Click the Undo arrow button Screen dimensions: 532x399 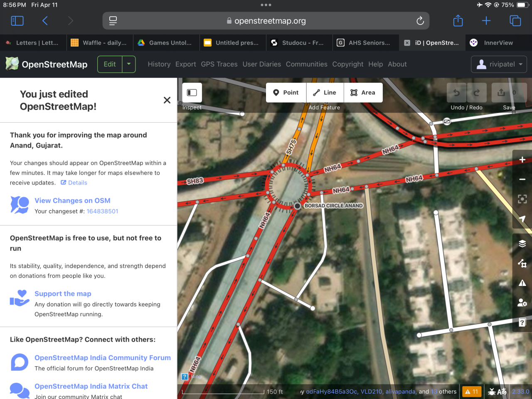click(x=457, y=92)
